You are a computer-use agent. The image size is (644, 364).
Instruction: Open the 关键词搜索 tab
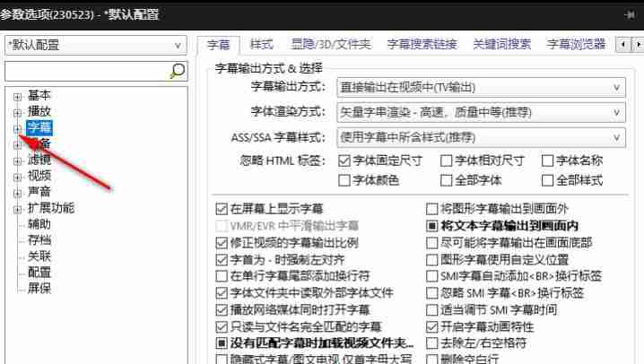click(502, 44)
